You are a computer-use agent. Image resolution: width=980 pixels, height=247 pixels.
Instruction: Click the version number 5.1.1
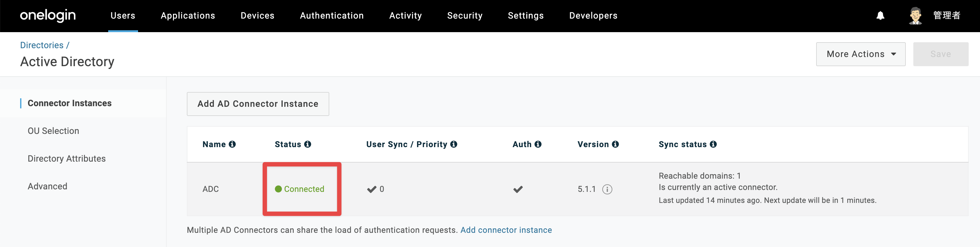coord(587,189)
